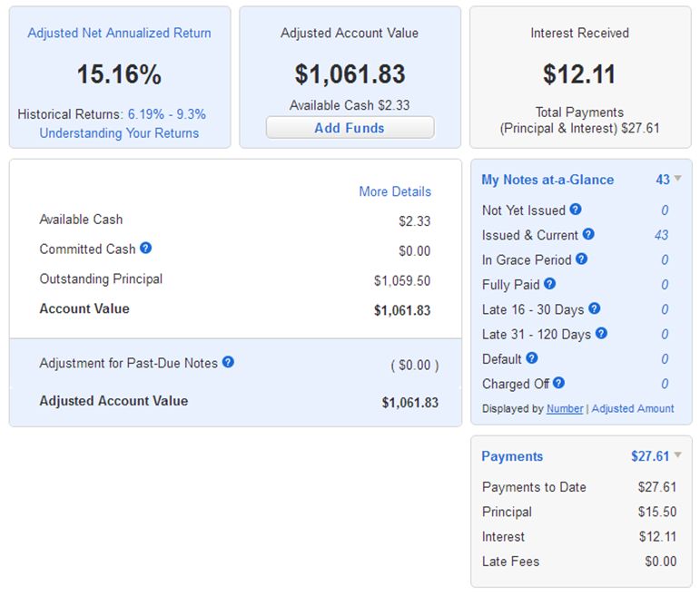
Task: Switch display to Adjusted Amount
Action: (x=633, y=408)
